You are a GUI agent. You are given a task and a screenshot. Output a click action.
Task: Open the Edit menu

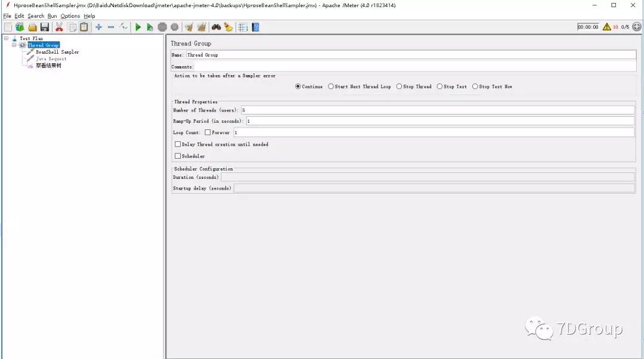(x=19, y=16)
